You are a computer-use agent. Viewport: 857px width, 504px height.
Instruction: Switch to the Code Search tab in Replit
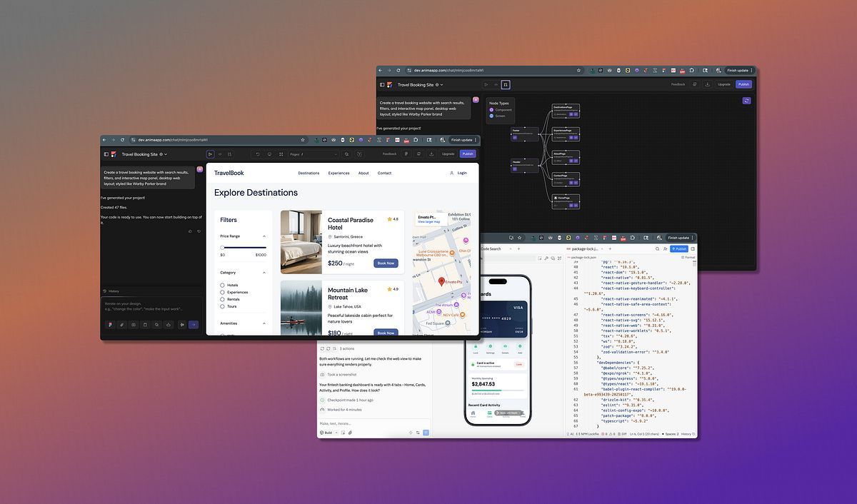click(x=491, y=249)
